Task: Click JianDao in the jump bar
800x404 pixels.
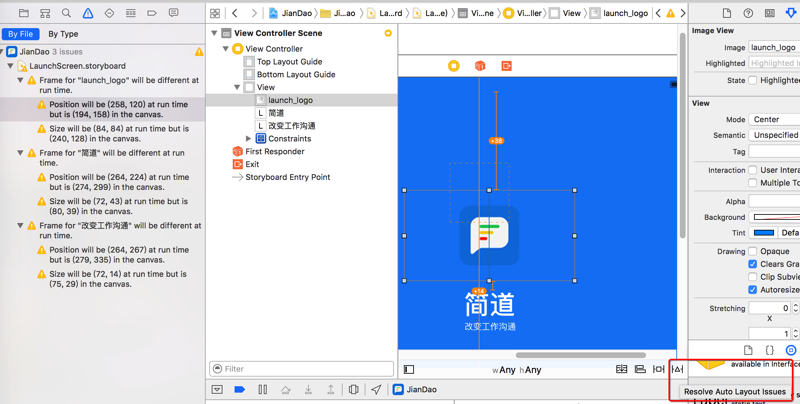Action: [x=291, y=13]
